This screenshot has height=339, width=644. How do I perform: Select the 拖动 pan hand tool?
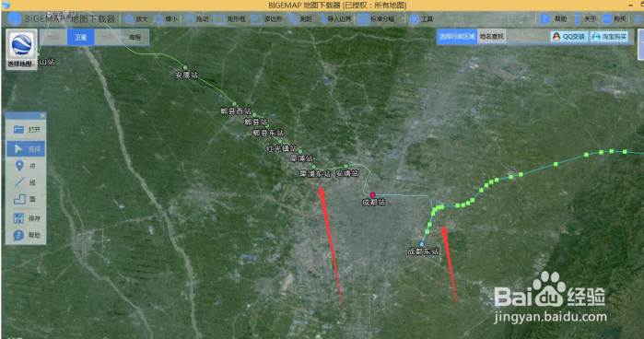[196, 19]
